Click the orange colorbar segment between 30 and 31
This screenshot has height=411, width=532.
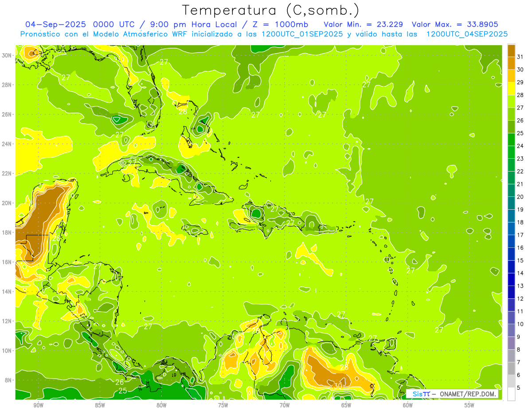pos(511,63)
